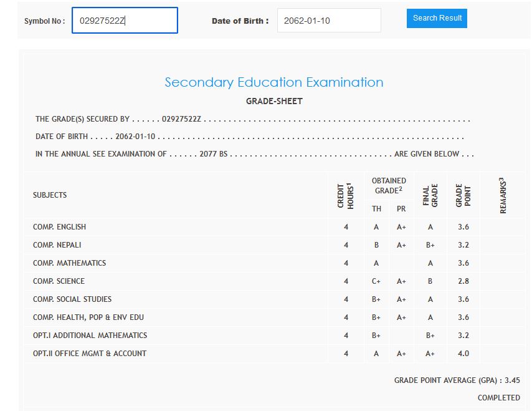Click the Secondary Education Examination heading
The width and height of the screenshot is (532, 411).
(273, 82)
